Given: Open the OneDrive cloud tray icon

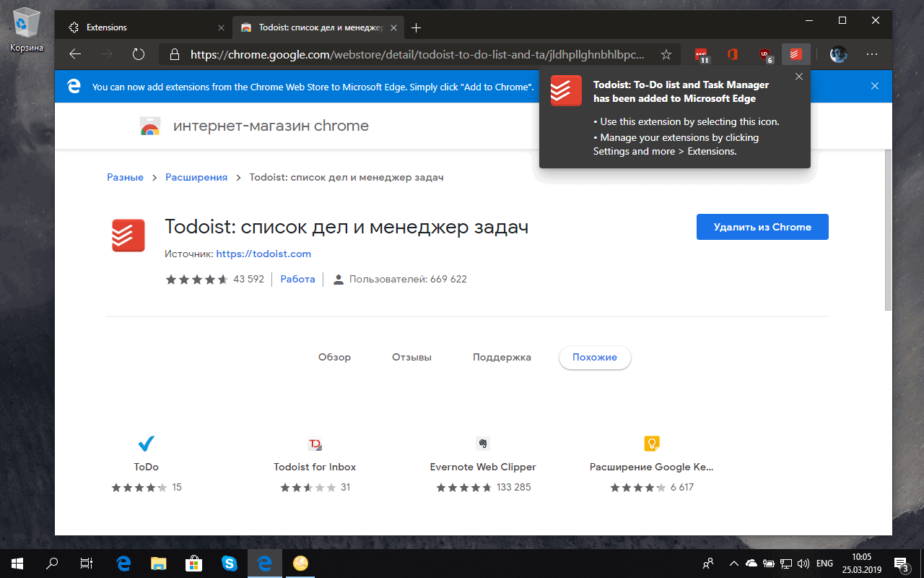Looking at the screenshot, I should pos(751,563).
